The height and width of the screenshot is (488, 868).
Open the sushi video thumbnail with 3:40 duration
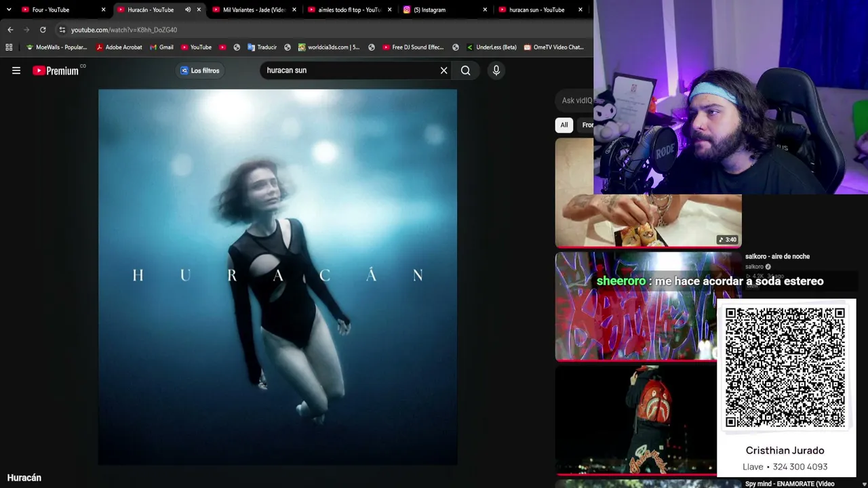pyautogui.click(x=648, y=220)
